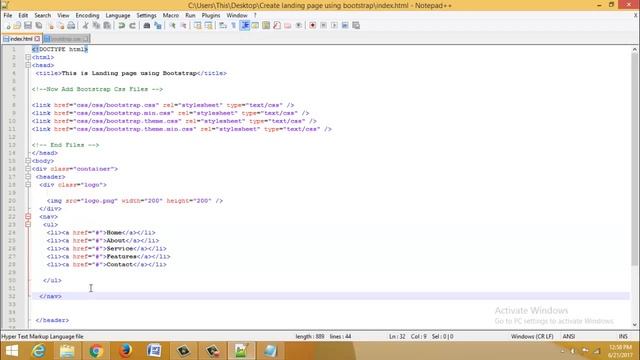Open the Encoding menu

(x=87, y=15)
